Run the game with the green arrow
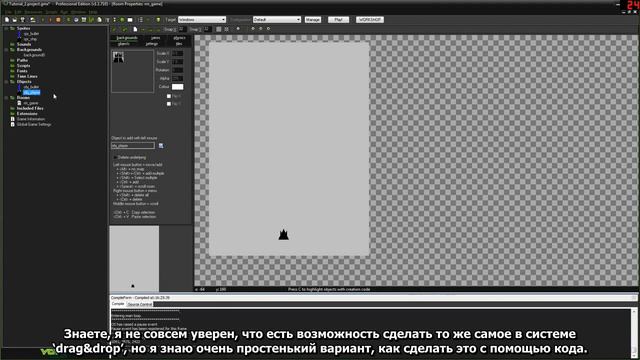The height and width of the screenshot is (360, 640). 43,20
